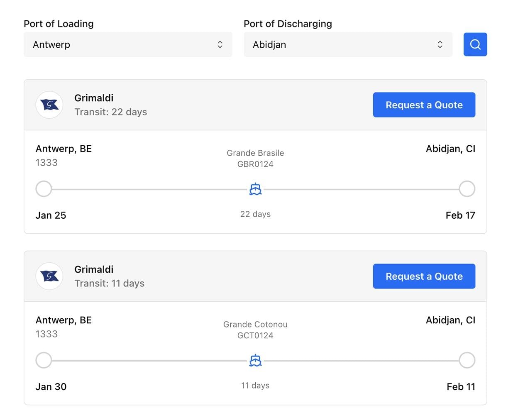513x420 pixels.
Task: Click voyage code GCT0124
Action: [255, 336]
